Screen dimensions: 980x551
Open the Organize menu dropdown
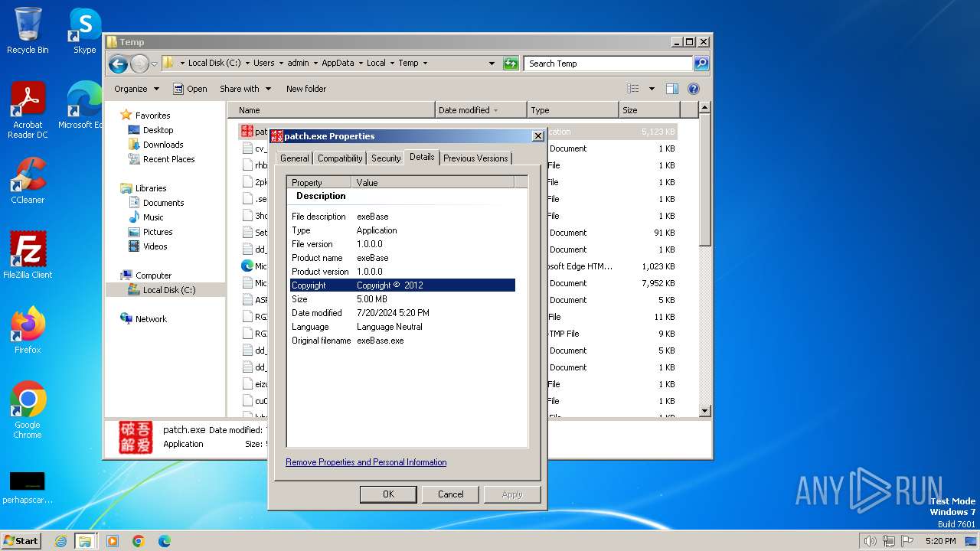pyautogui.click(x=136, y=89)
